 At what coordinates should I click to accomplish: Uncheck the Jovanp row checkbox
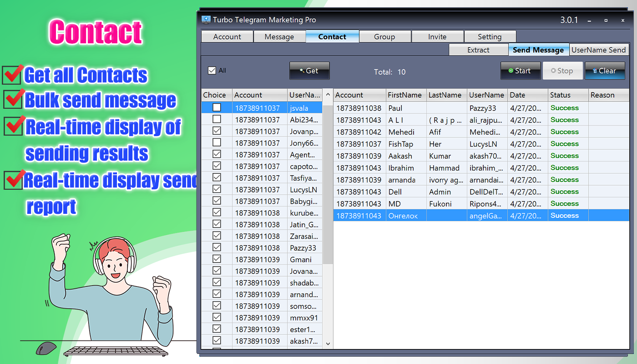click(217, 131)
